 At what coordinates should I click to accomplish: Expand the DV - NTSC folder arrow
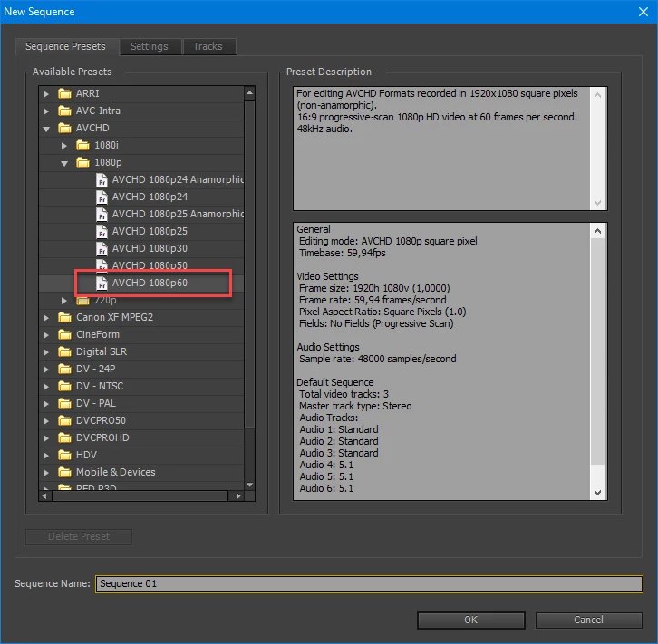click(46, 387)
